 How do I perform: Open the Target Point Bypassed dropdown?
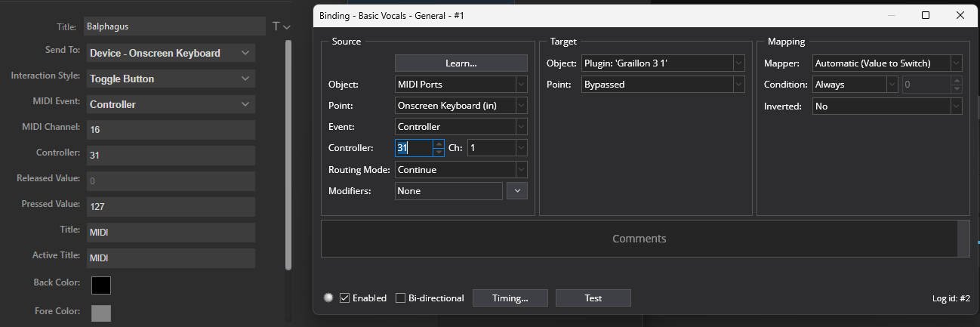point(657,85)
